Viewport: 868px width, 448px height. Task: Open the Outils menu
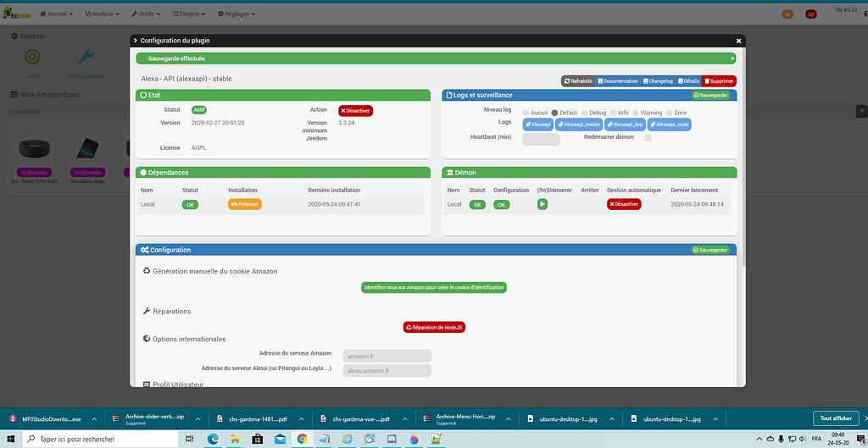(146, 14)
